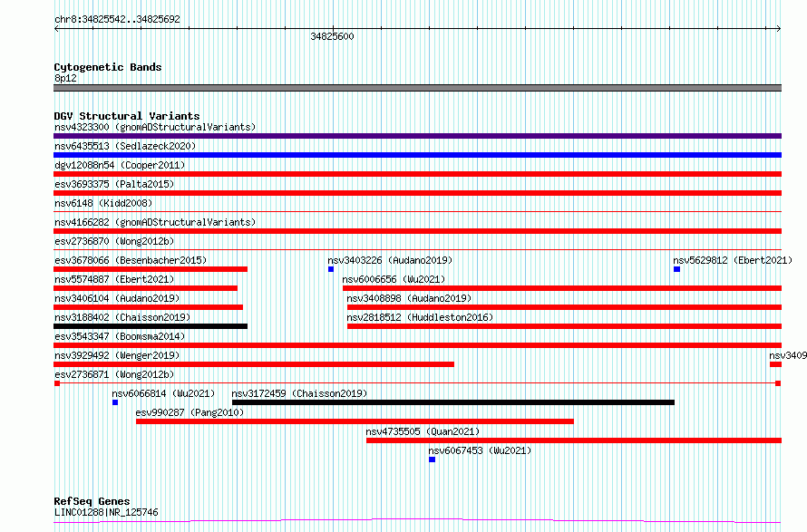The image size is (807, 532).
Task: Click the red nsv4166282 variant bar
Action: (417, 231)
